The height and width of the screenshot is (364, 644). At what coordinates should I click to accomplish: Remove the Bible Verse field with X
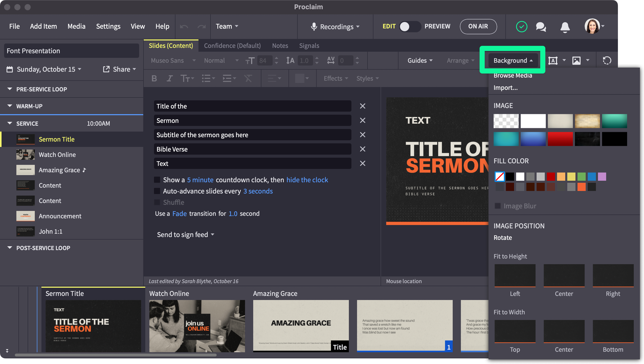(x=362, y=149)
